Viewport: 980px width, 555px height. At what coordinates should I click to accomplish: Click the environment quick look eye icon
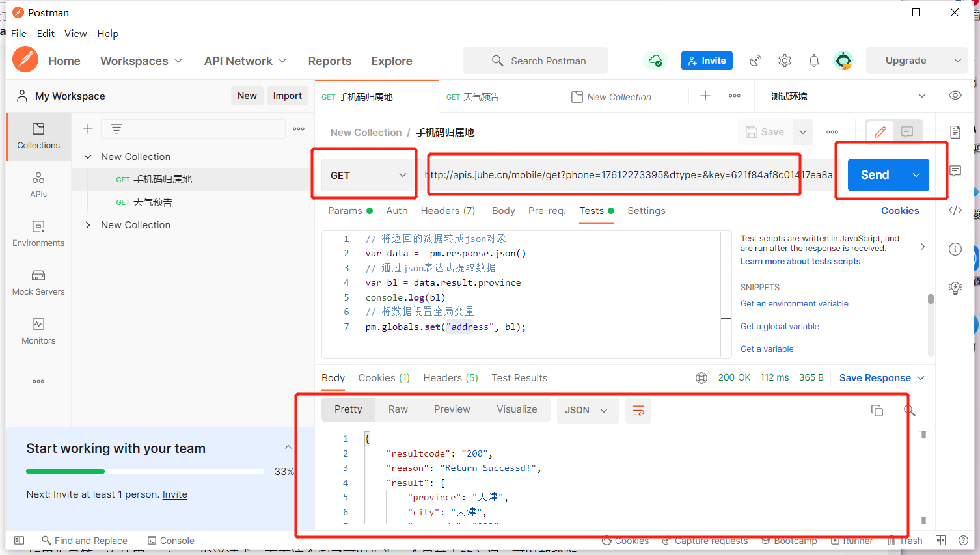pyautogui.click(x=955, y=96)
